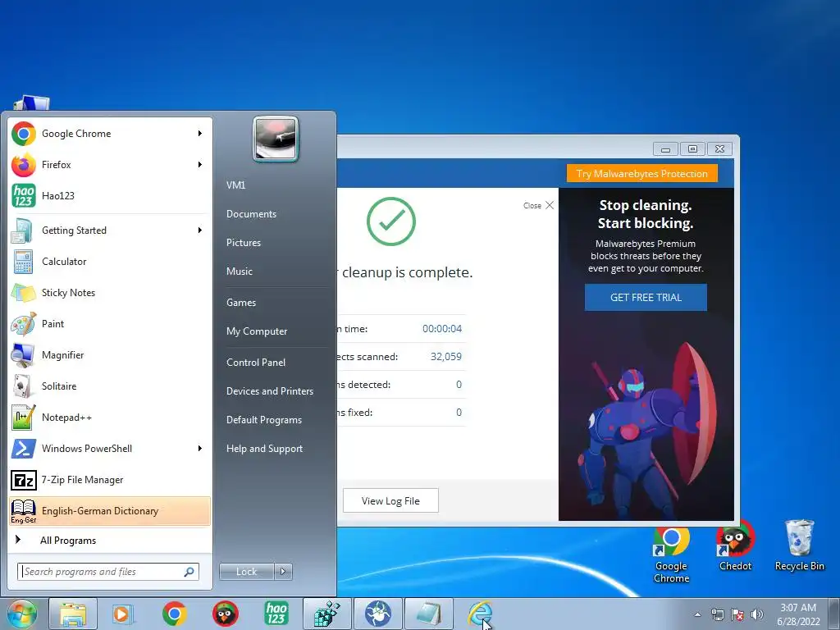Open Help and Support
Image resolution: width=840 pixels, height=630 pixels.
[x=264, y=449]
